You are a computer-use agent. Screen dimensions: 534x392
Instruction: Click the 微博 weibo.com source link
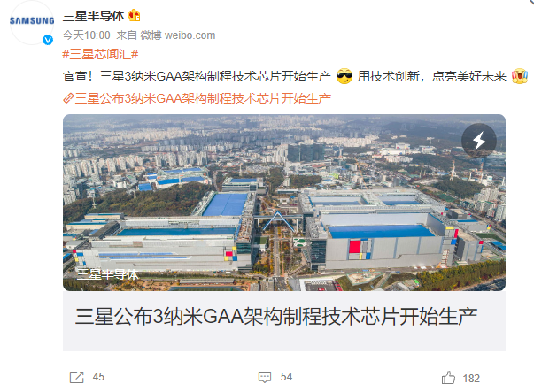coord(178,35)
